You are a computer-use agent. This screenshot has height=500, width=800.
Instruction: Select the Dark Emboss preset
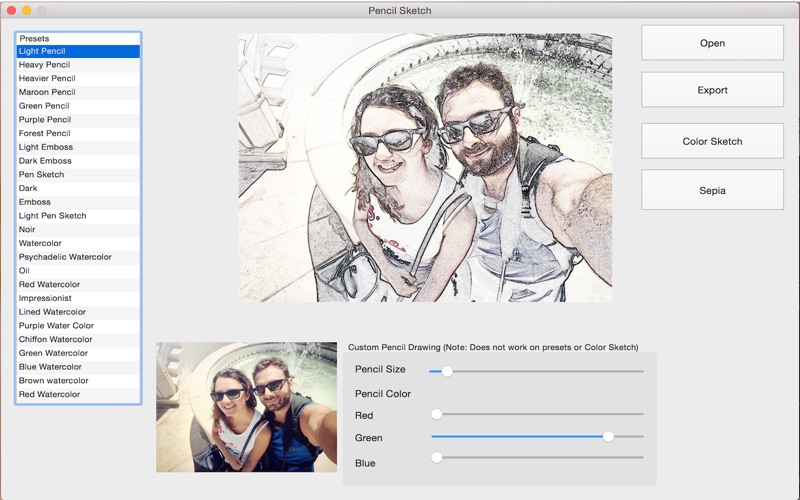(45, 161)
